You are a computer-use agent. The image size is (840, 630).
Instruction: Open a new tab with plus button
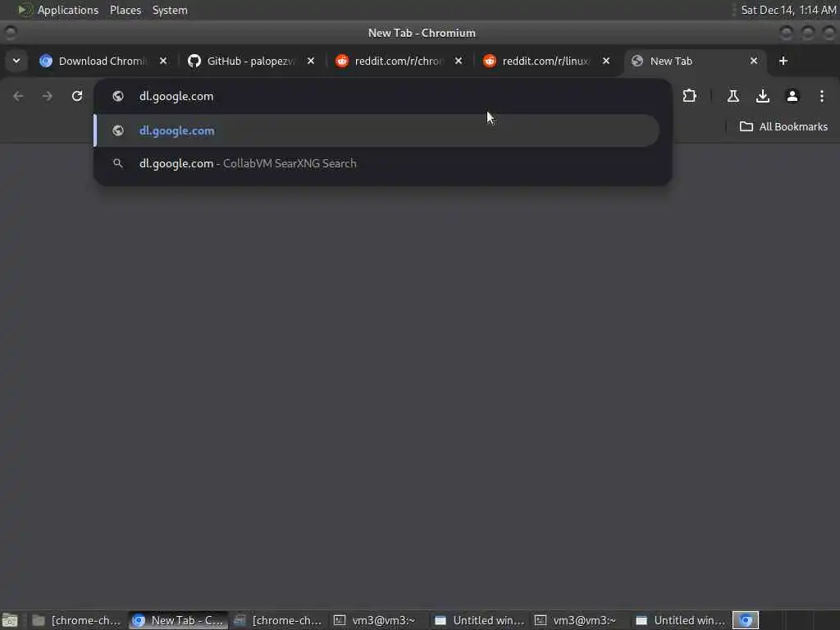tap(783, 61)
